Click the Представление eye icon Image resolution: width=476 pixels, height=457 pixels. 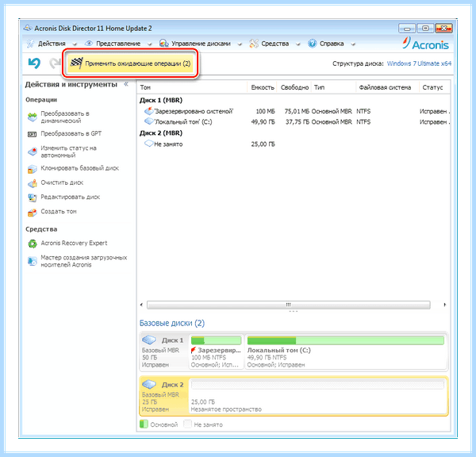(x=89, y=44)
